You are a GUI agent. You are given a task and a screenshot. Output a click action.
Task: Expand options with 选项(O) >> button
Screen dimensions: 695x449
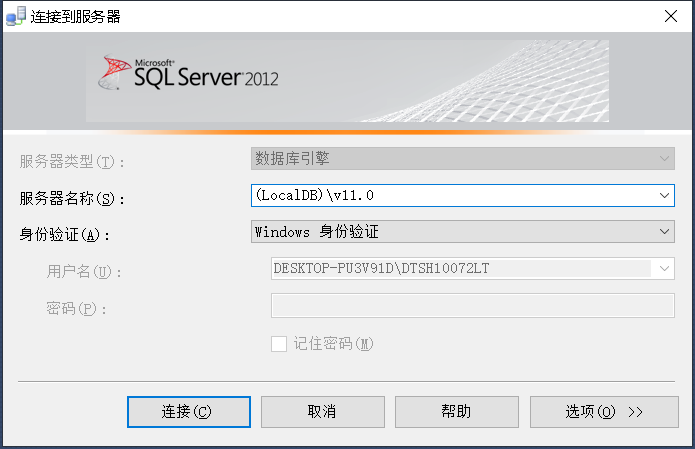604,412
